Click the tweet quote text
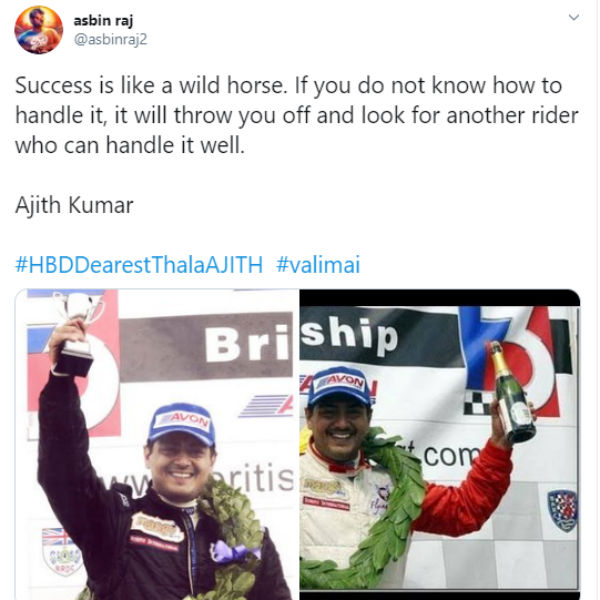 pyautogui.click(x=297, y=115)
